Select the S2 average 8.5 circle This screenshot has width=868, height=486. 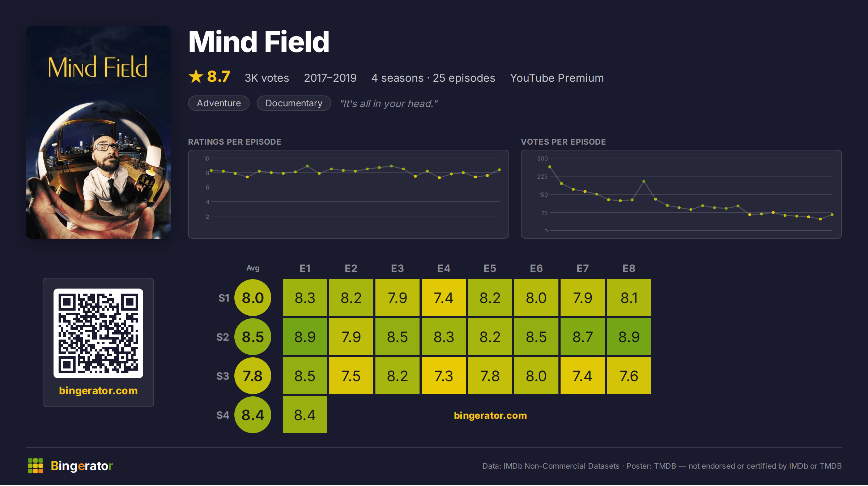pyautogui.click(x=253, y=337)
